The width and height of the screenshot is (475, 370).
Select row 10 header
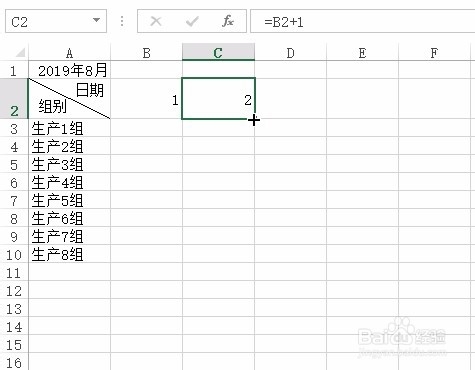click(x=14, y=254)
